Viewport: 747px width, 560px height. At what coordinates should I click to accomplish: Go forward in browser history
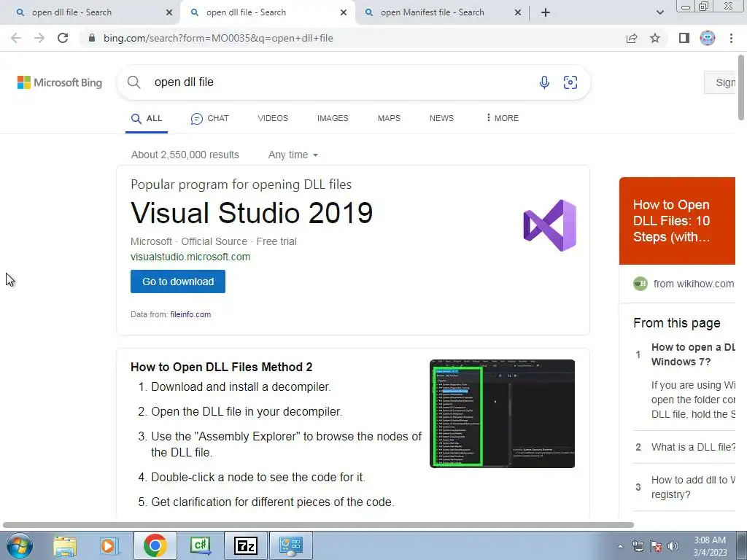pyautogui.click(x=39, y=38)
